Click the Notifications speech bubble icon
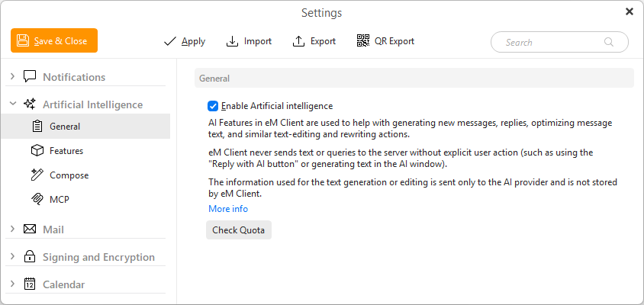Viewport: 644px width, 305px height. [x=30, y=77]
